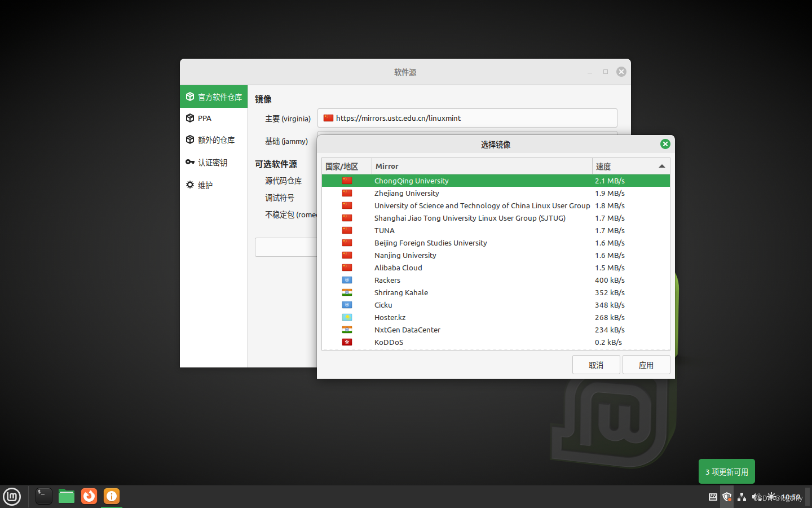Open the 维护 section
Image resolution: width=812 pixels, height=508 pixels.
coord(214,185)
